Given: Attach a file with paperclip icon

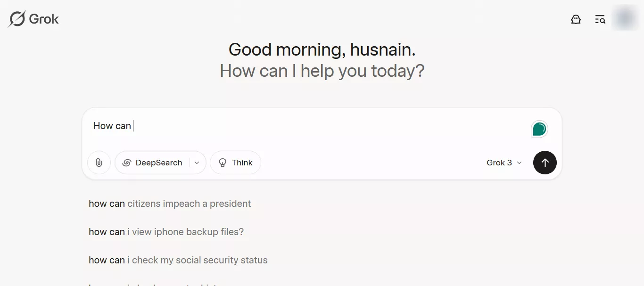Looking at the screenshot, I should [x=99, y=163].
